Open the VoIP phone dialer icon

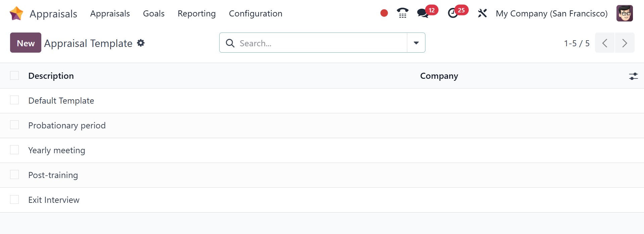[402, 13]
